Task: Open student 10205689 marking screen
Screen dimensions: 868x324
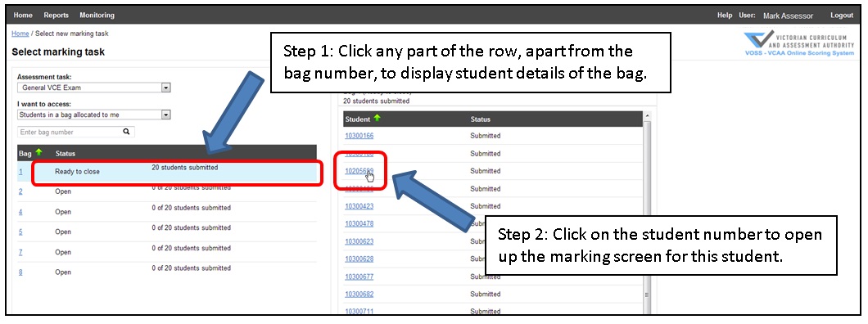Action: click(x=359, y=171)
